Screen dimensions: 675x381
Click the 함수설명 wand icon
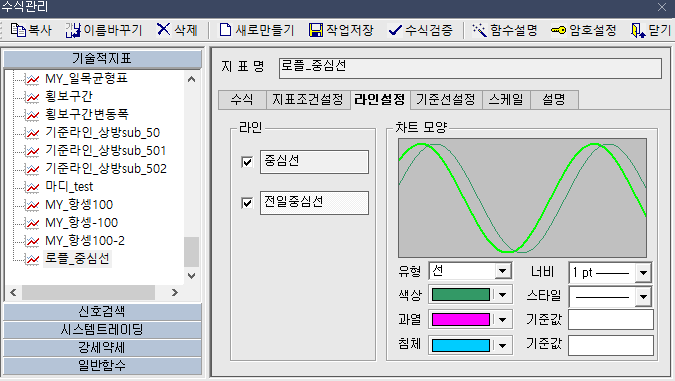(479, 30)
